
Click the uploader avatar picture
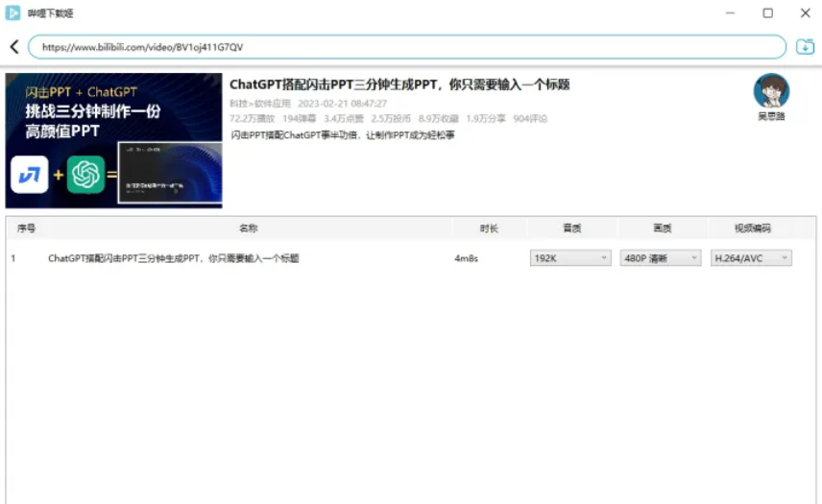pyautogui.click(x=771, y=90)
